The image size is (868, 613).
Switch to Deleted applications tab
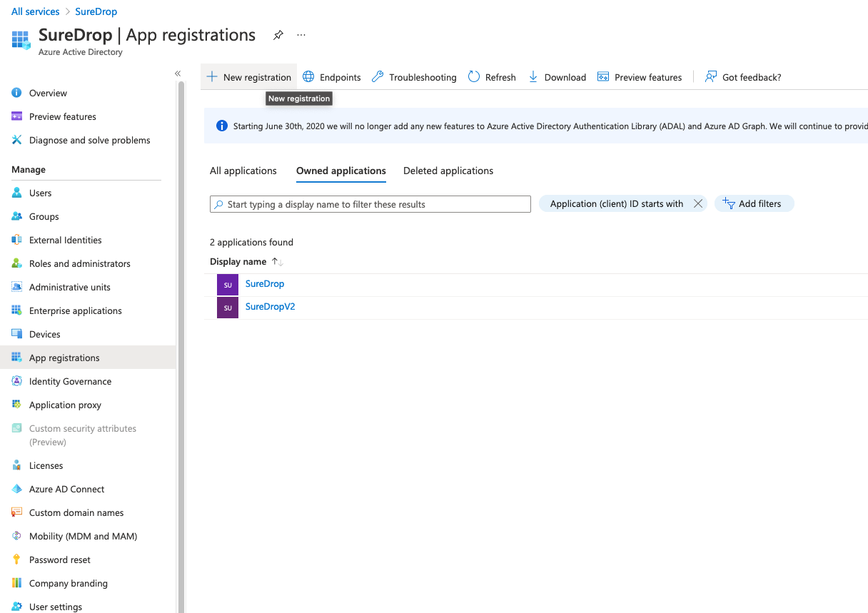click(448, 171)
